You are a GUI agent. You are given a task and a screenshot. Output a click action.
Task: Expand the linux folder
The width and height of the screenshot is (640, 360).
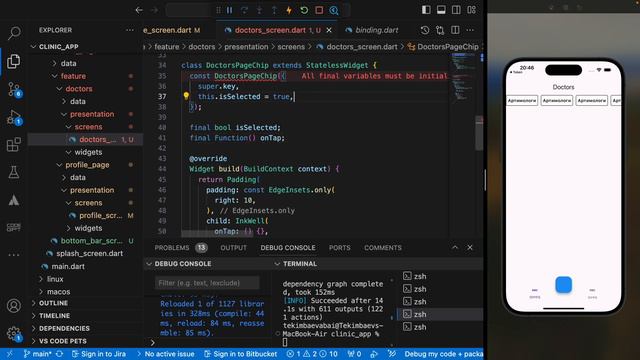55,279
